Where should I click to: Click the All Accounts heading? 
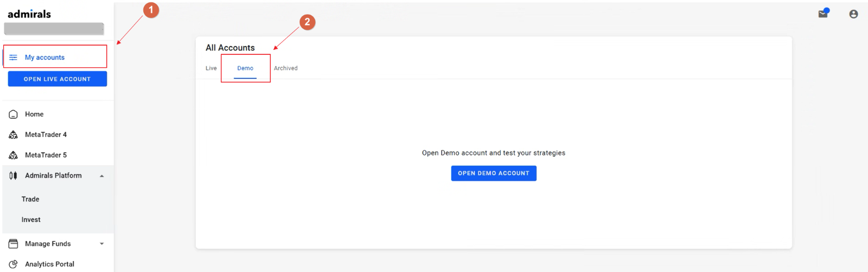click(x=230, y=48)
